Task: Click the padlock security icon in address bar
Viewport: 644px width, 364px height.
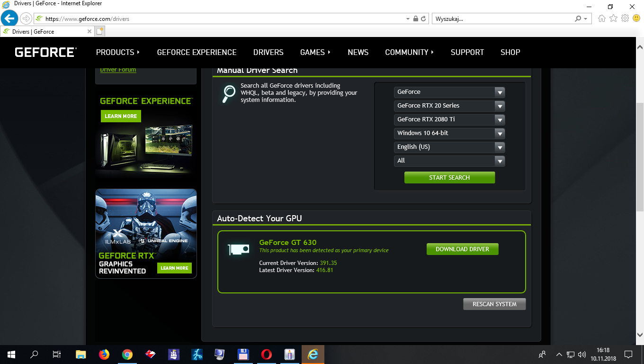Action: [415, 19]
